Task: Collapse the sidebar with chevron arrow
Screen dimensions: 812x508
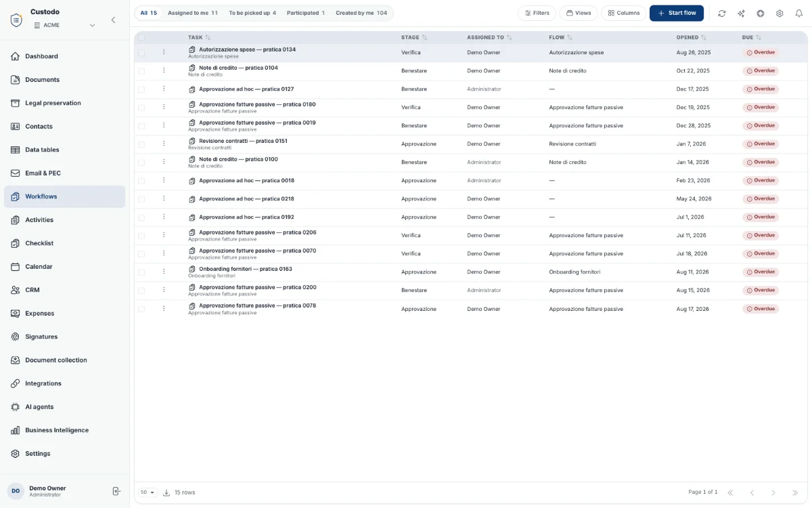Action: (113, 20)
